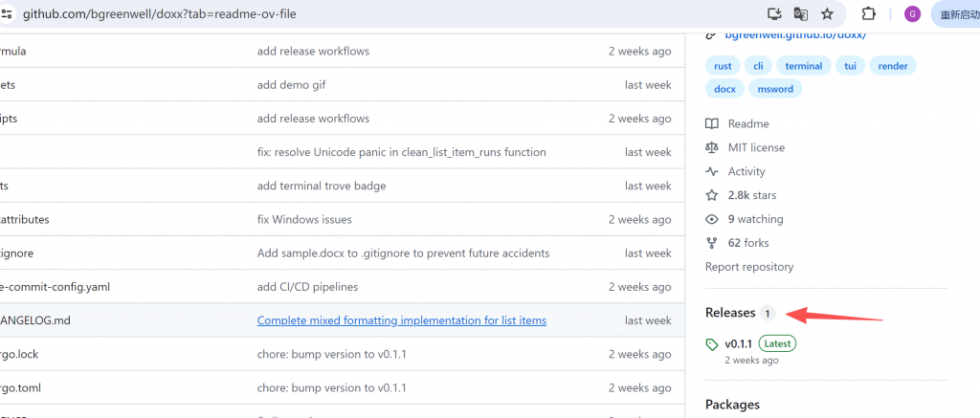Click the v0.1.1 release tag icon

(x=712, y=343)
